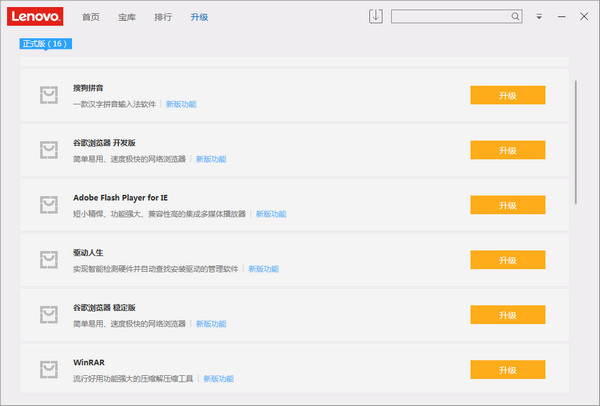Click the Adobe Flash Player app icon

pyautogui.click(x=49, y=205)
